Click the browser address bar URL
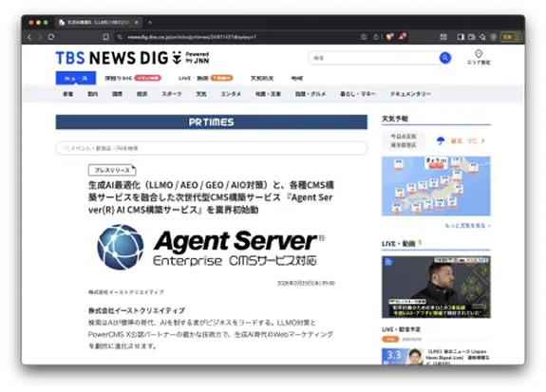This screenshot has height=392, width=546. coord(192,37)
